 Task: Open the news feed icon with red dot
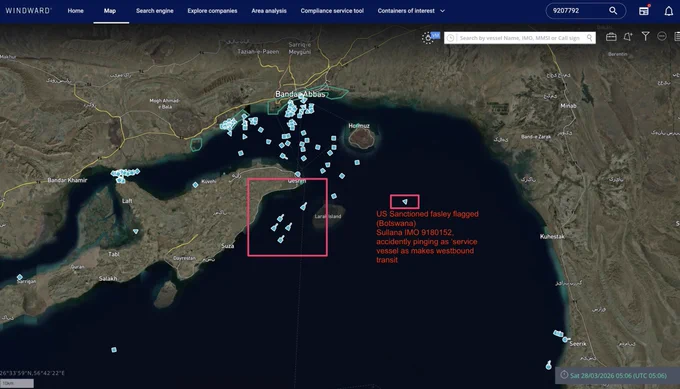(644, 11)
